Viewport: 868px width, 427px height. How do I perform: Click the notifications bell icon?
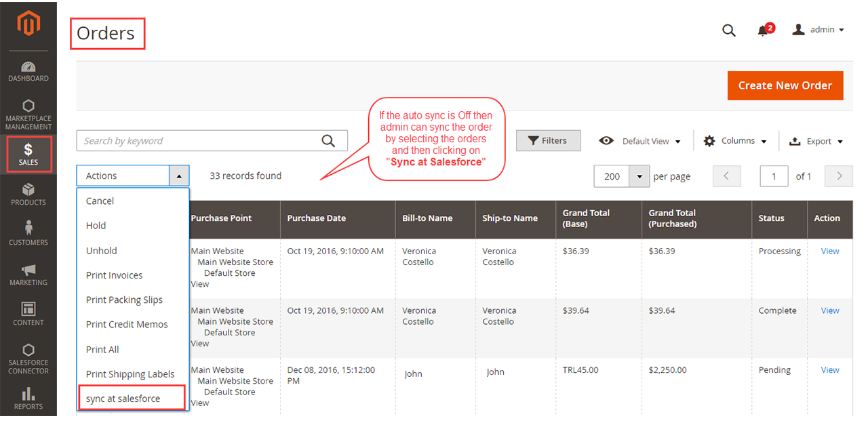coord(764,30)
